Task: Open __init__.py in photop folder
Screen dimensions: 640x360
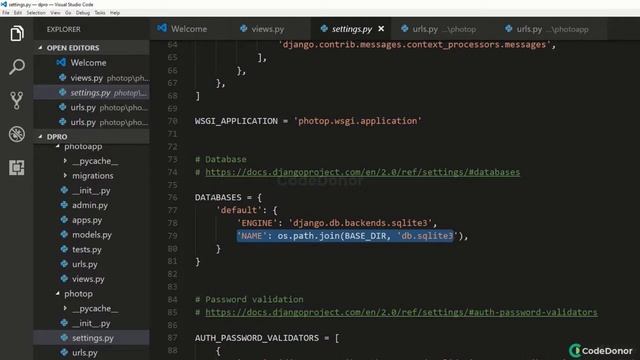Action: 91,323
